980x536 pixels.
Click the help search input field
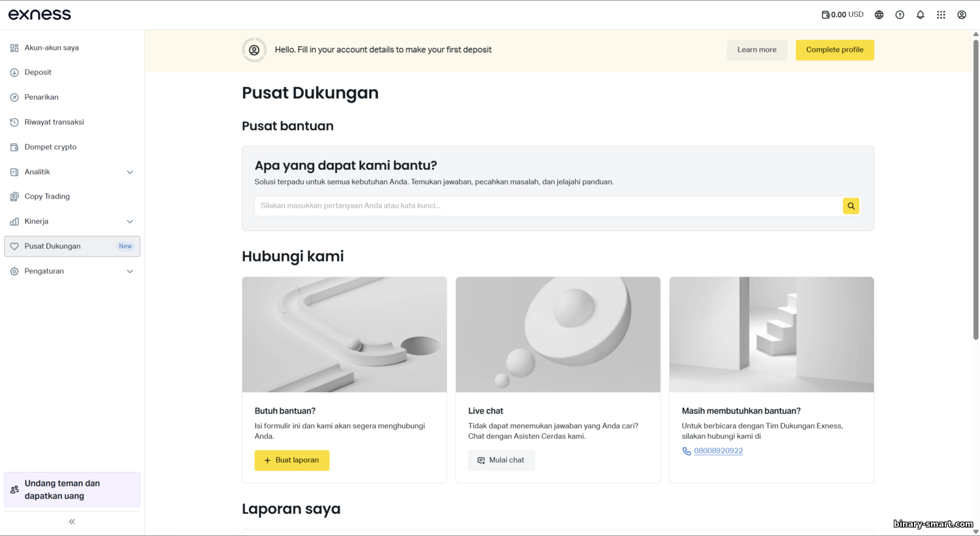tap(547, 206)
